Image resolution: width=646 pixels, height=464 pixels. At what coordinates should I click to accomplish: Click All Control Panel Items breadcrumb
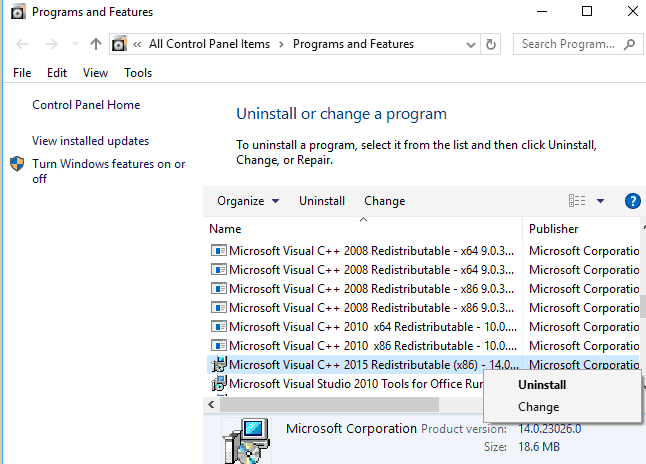click(x=209, y=44)
